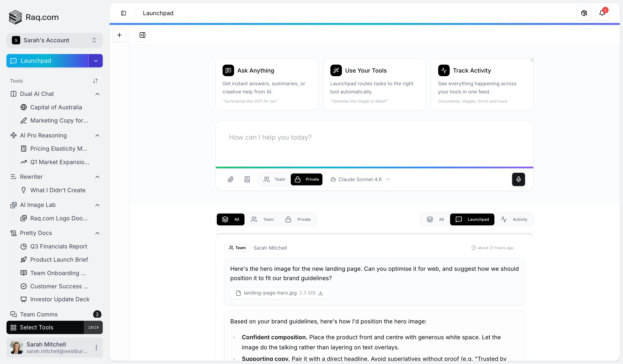Click the paperclip attach file icon
Image resolution: width=623 pixels, height=364 pixels.
(231, 179)
